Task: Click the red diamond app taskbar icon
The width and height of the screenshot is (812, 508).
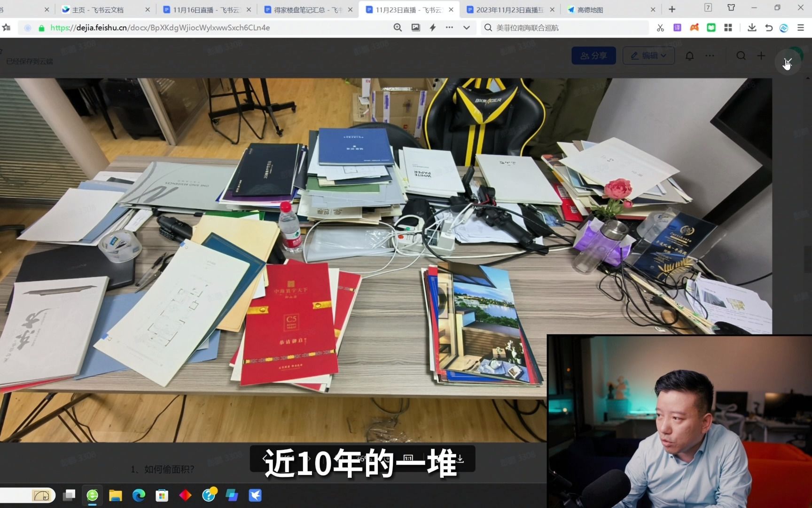Action: pyautogui.click(x=185, y=495)
